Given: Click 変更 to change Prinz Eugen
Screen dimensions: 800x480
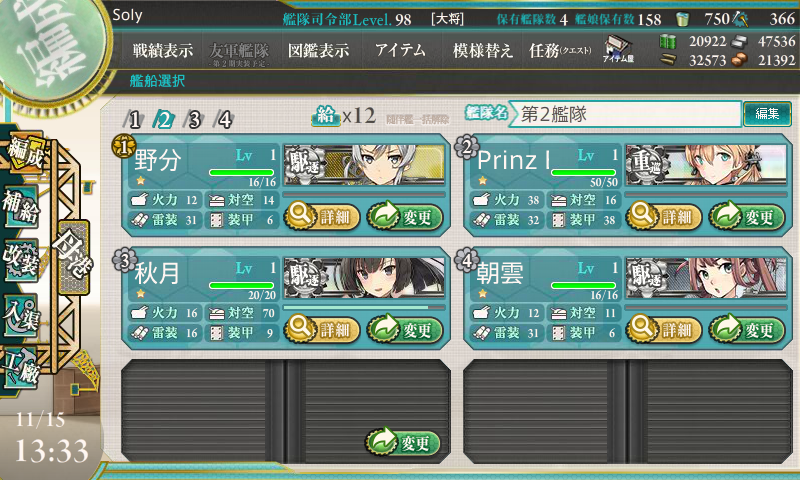Looking at the screenshot, I should pos(746,217).
